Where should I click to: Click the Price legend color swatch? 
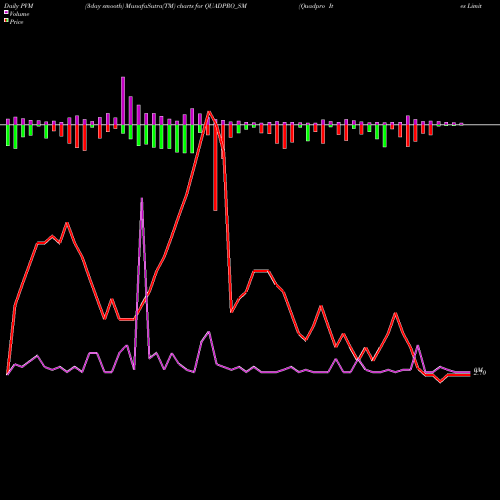6,21
